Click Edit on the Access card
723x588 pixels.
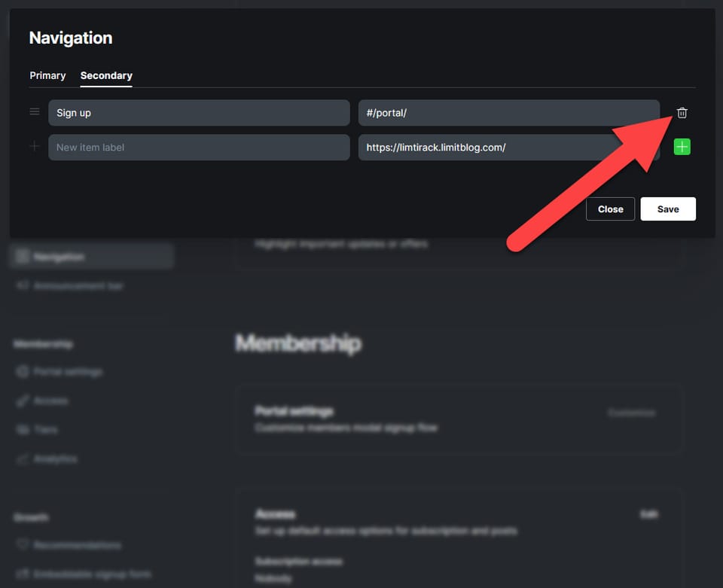pos(648,513)
